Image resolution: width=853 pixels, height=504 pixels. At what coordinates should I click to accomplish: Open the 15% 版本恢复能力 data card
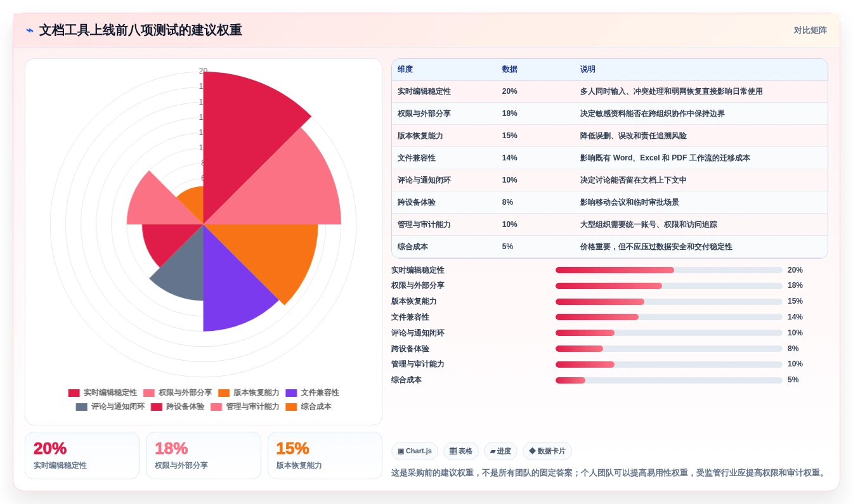click(325, 455)
